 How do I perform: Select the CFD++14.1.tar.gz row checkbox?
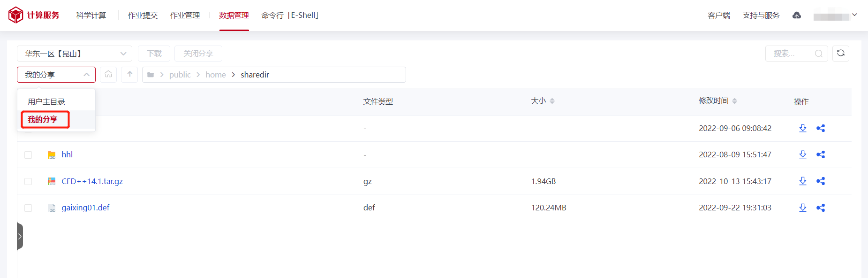(28, 181)
